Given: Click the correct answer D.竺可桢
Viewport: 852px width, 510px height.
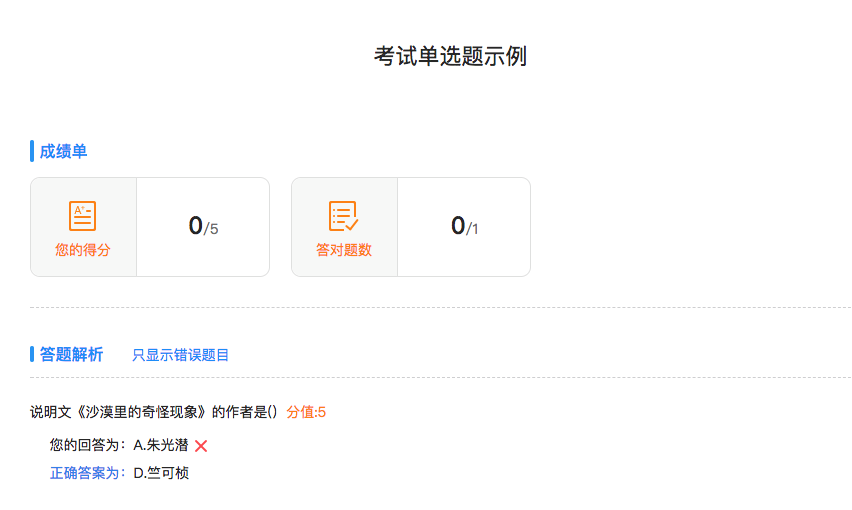Looking at the screenshot, I should point(161,473).
